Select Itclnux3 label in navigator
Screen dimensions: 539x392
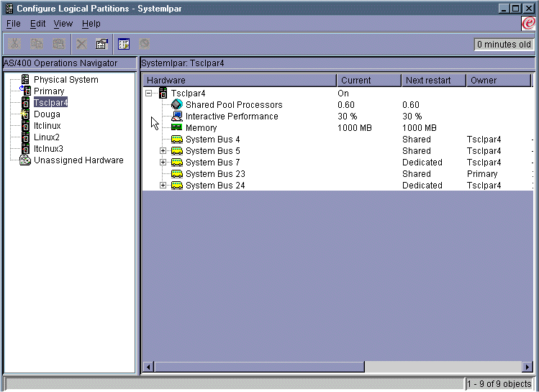(48, 148)
